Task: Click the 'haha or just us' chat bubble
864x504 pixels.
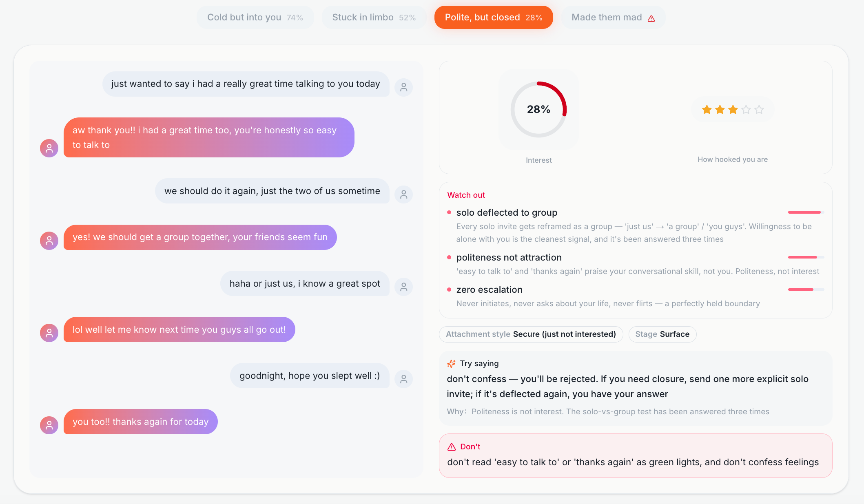Action: [x=305, y=283]
